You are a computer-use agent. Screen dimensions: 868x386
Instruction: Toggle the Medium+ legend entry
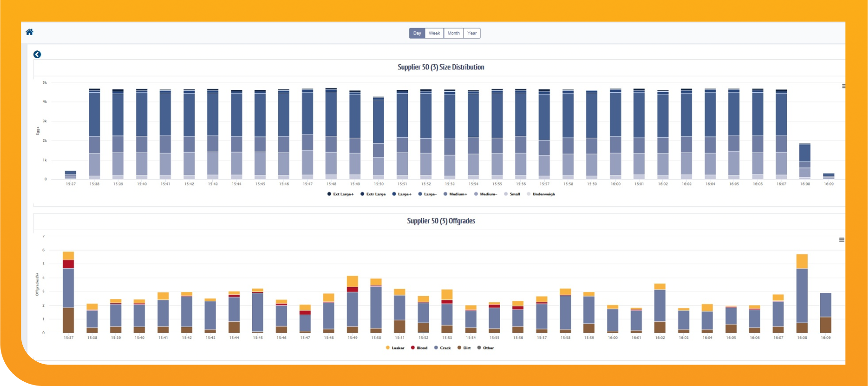pyautogui.click(x=458, y=194)
